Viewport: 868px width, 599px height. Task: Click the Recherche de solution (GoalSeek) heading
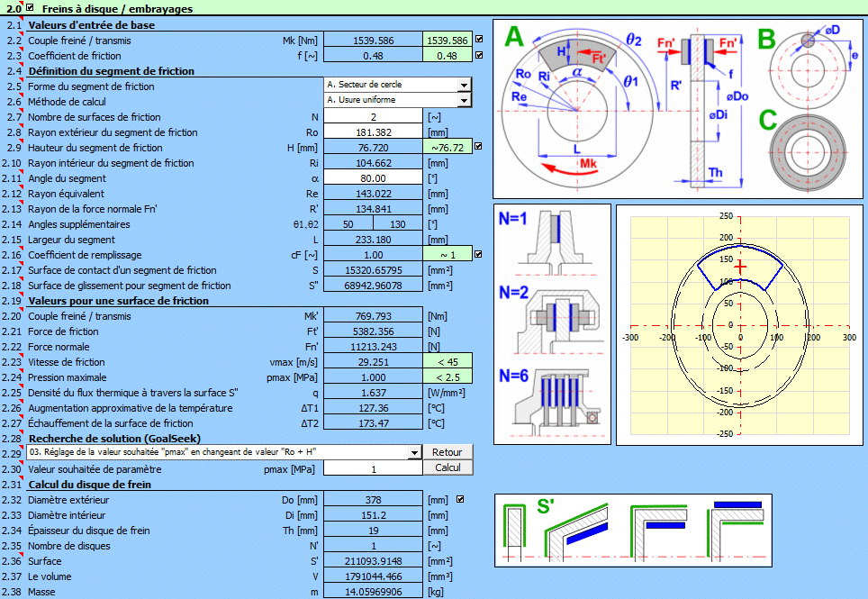[114, 439]
